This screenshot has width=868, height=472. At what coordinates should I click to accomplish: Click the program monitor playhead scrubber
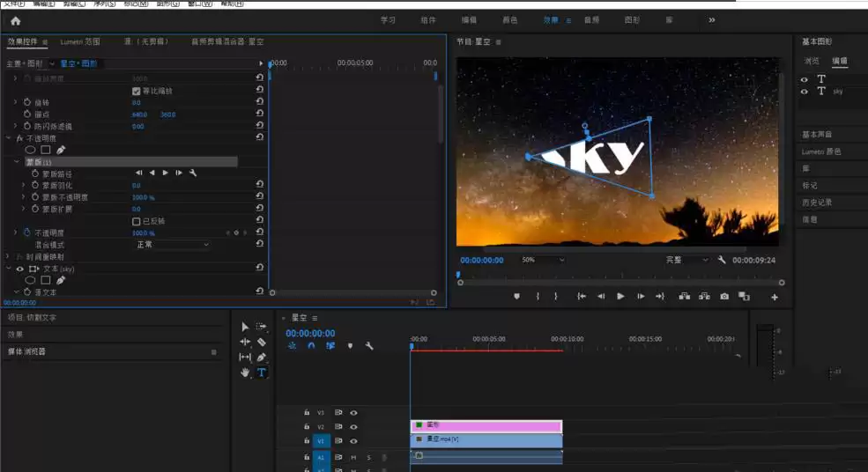pyautogui.click(x=458, y=275)
